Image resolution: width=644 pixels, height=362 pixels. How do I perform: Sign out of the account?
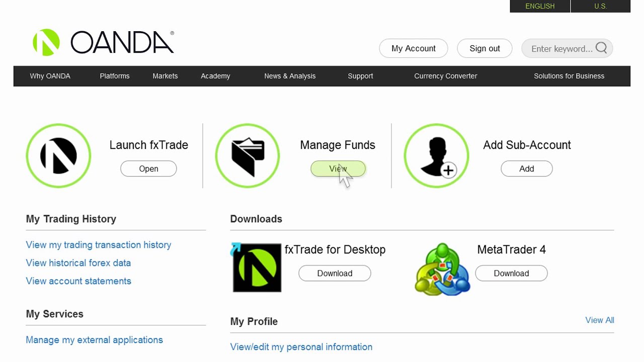click(x=485, y=48)
